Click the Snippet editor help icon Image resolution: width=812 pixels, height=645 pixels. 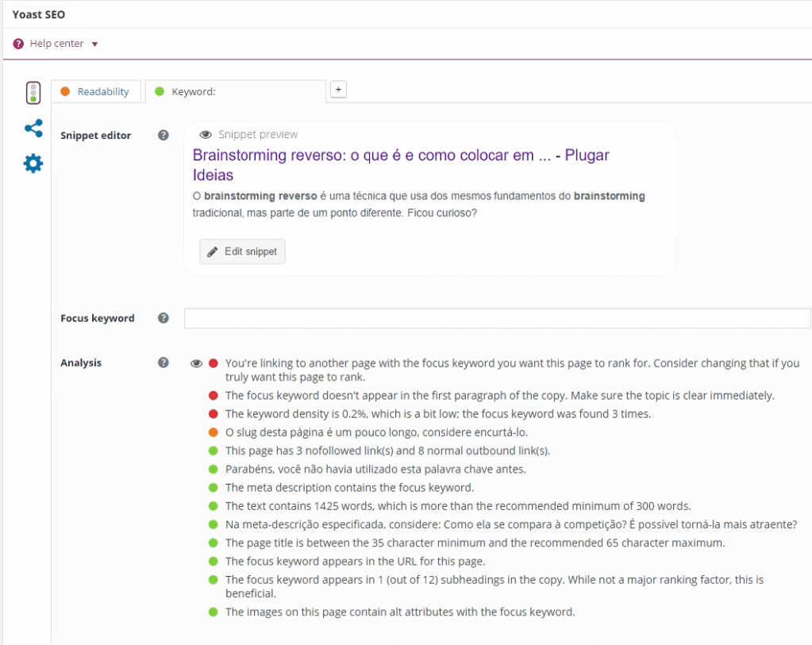(163, 136)
